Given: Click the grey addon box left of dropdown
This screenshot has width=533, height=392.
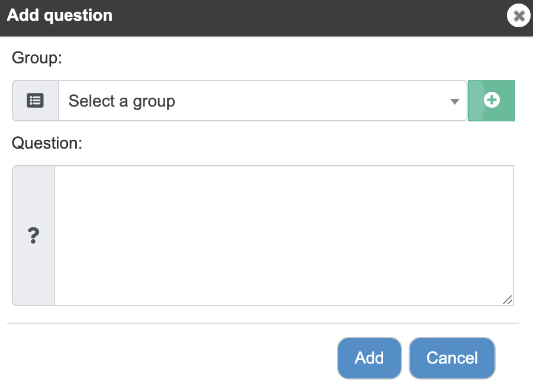Looking at the screenshot, I should tap(36, 101).
